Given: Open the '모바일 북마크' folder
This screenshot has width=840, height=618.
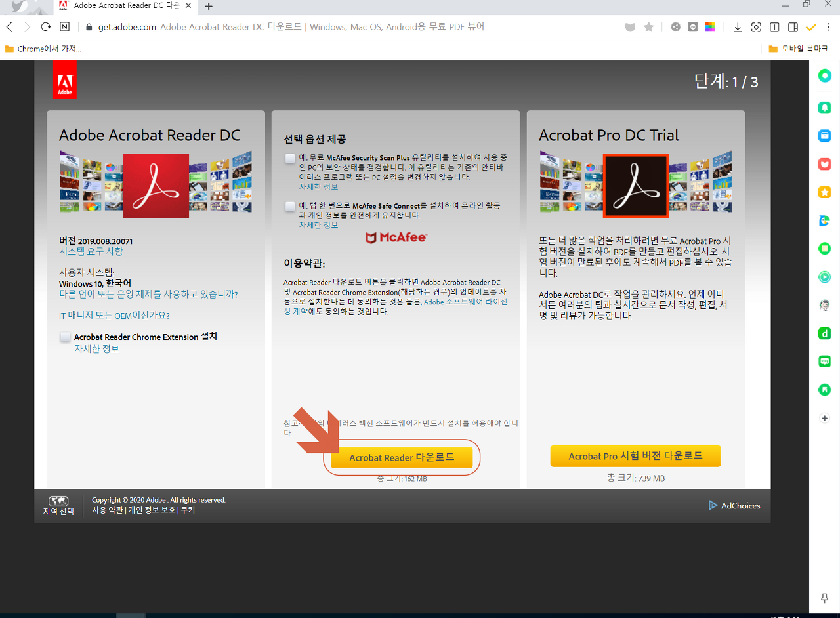Looking at the screenshot, I should point(798,49).
